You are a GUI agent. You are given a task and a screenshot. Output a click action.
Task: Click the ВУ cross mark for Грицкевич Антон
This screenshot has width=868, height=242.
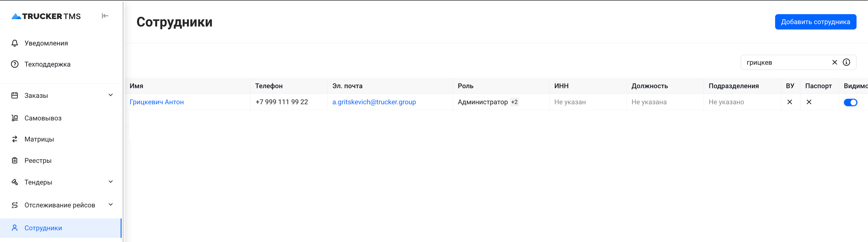point(790,102)
